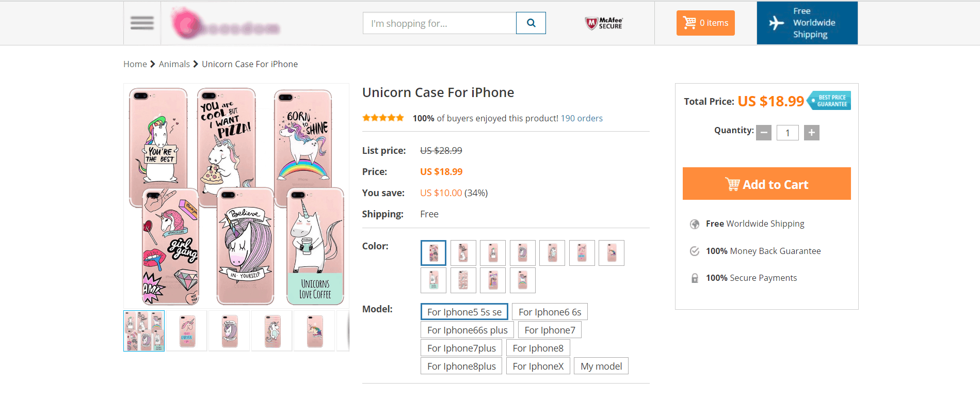Increase quantity with the plus button
Screen dimensions: 980x413
click(812, 133)
